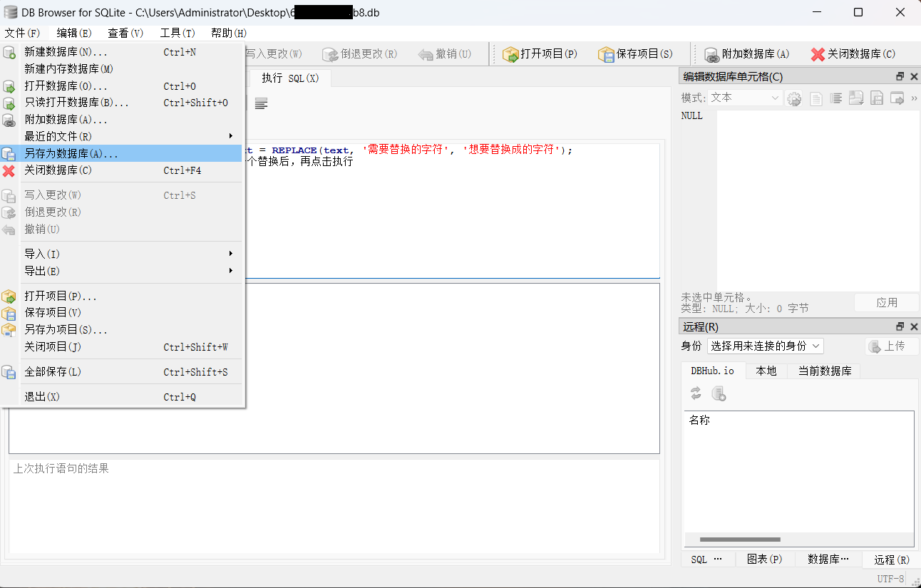The width and height of the screenshot is (921, 588).
Task: Click the 倒退更改(R) toolbar button
Action: [x=359, y=54]
